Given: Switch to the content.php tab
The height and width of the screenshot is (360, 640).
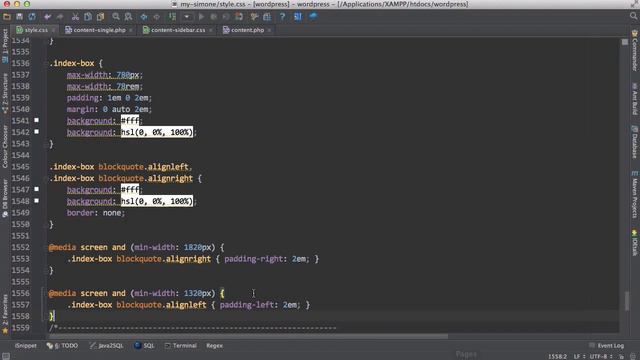Looking at the screenshot, I should tap(247, 30).
